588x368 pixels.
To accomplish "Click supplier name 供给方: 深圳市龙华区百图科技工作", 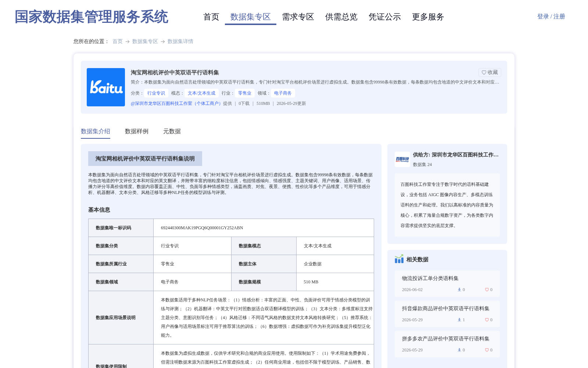I will pyautogui.click(x=456, y=155).
